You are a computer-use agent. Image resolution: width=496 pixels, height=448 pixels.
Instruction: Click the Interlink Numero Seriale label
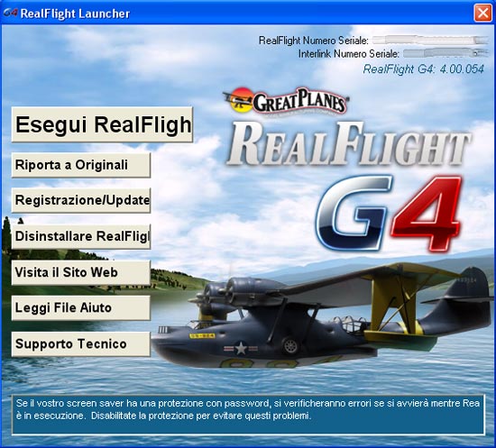[349, 54]
